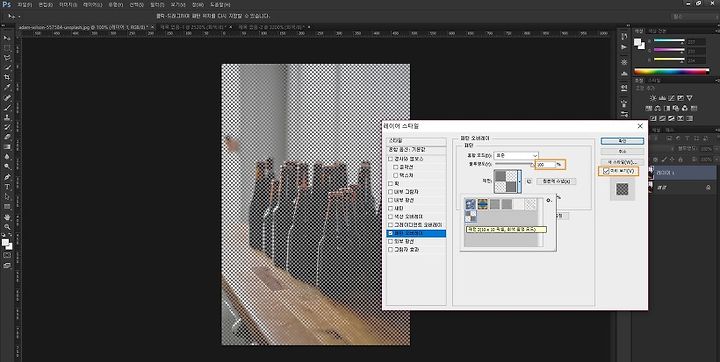Toggle the pattern picker dropdown arrow

[520, 181]
